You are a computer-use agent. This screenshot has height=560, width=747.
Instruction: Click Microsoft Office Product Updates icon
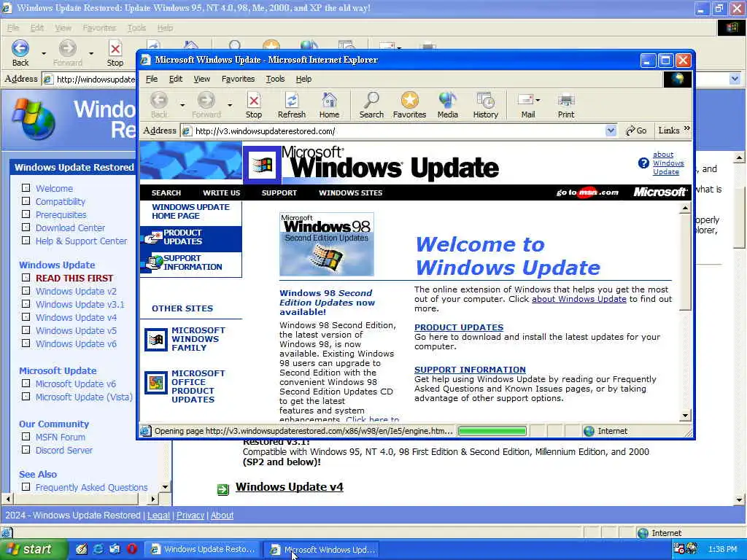click(x=156, y=382)
